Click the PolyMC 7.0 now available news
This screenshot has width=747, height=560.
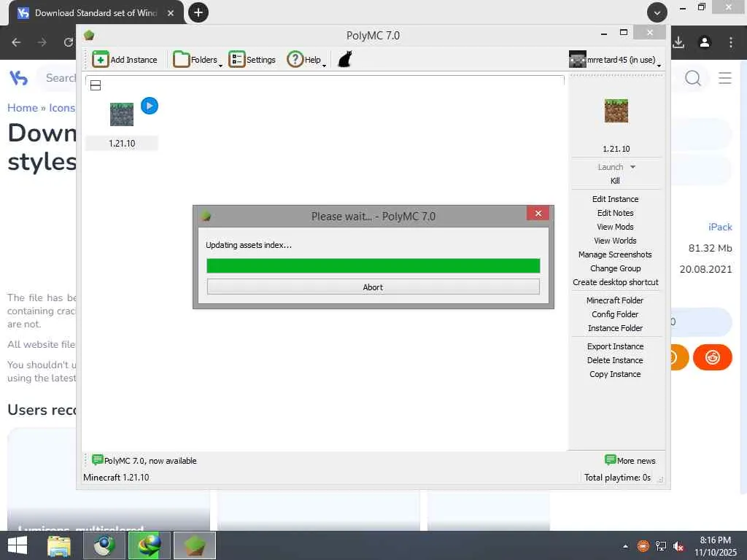pyautogui.click(x=150, y=461)
